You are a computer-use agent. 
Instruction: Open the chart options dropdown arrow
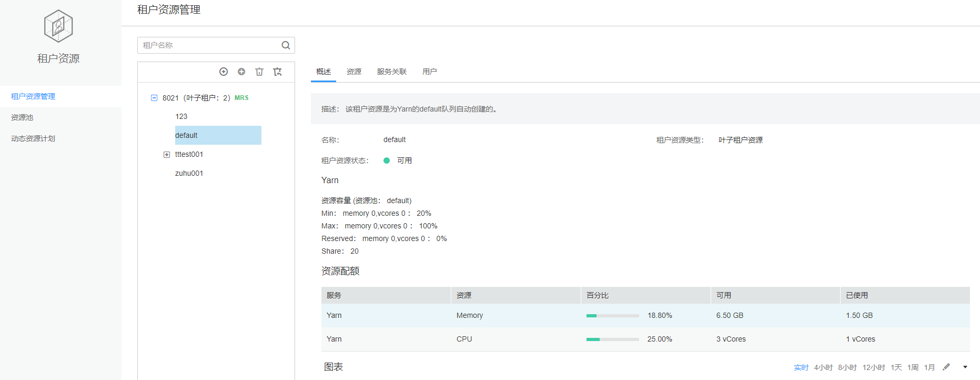(965, 367)
